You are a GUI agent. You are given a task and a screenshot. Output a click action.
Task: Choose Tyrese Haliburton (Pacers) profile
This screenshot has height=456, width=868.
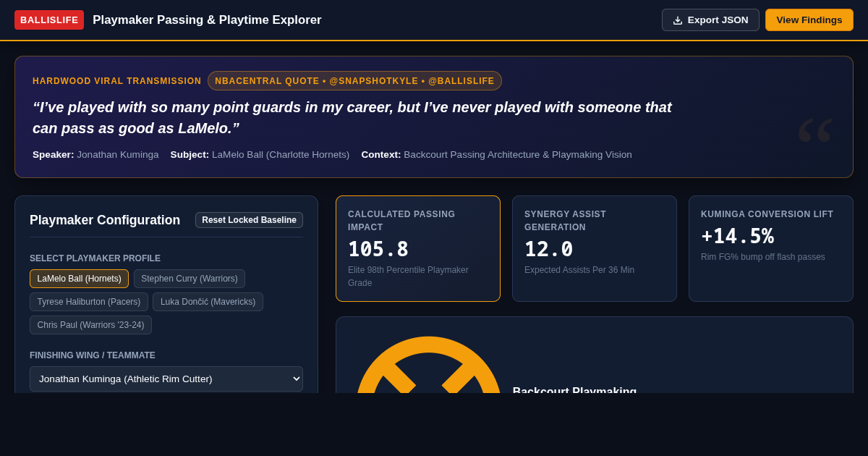[x=89, y=302]
